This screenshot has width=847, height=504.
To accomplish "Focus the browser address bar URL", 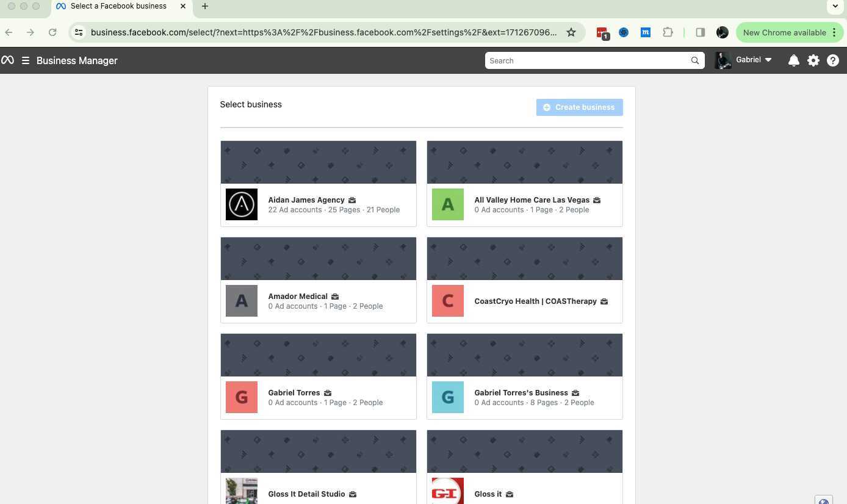I will tap(323, 32).
